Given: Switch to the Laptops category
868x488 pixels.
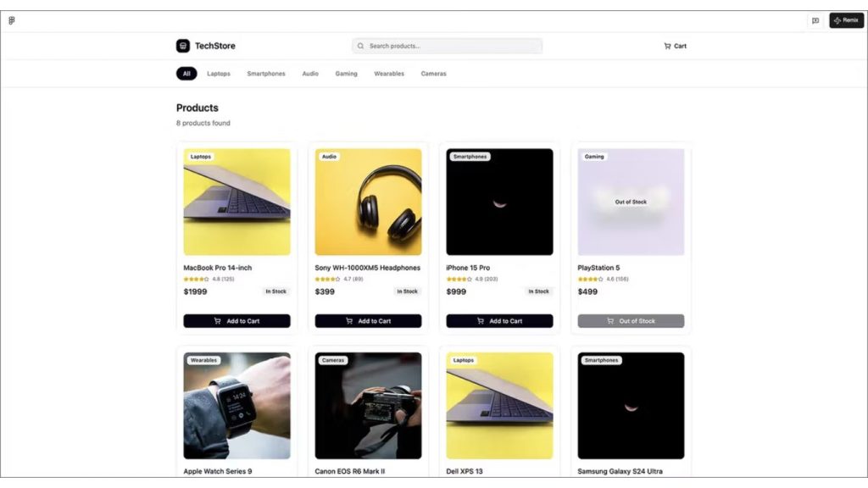Looking at the screenshot, I should [x=219, y=74].
